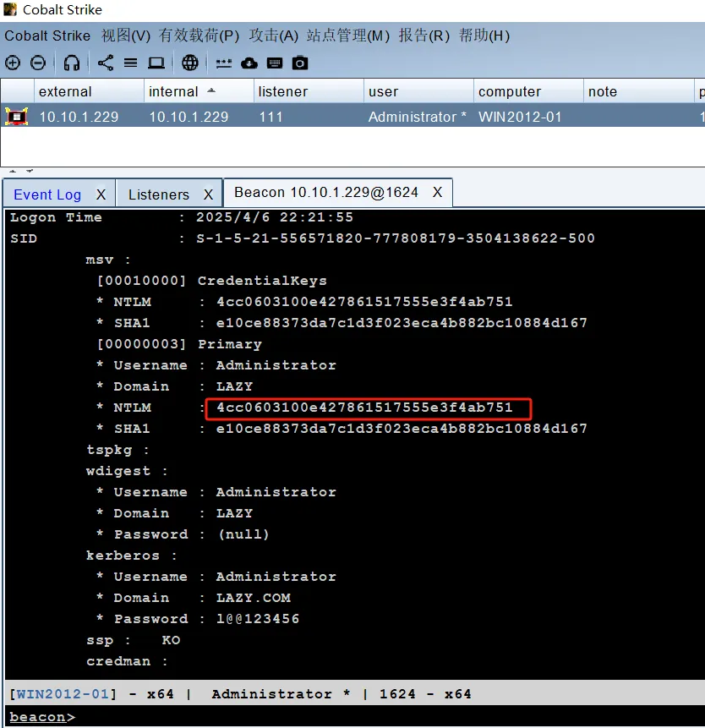Sort sessions by the external column
This screenshot has width=705, height=728.
[89, 91]
